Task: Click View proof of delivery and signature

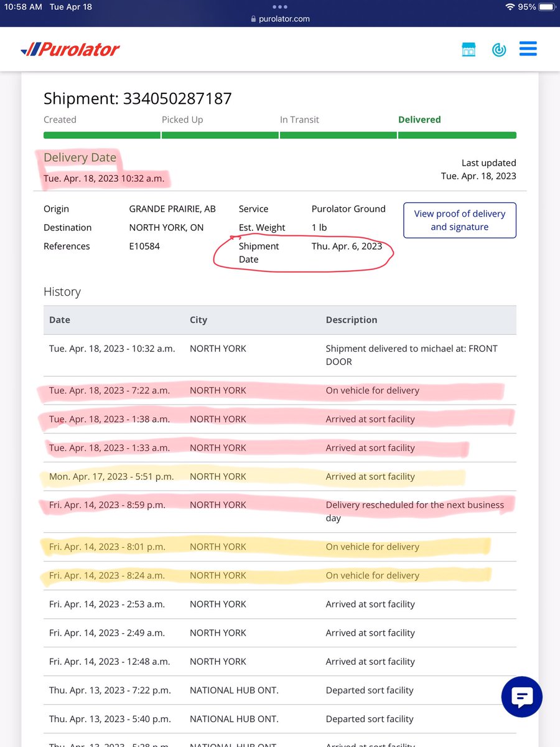Action: tap(460, 220)
